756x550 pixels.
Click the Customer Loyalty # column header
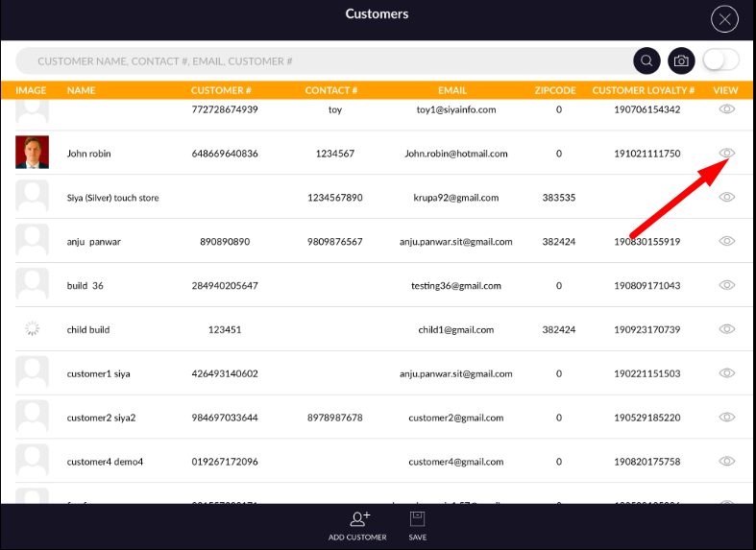643,90
